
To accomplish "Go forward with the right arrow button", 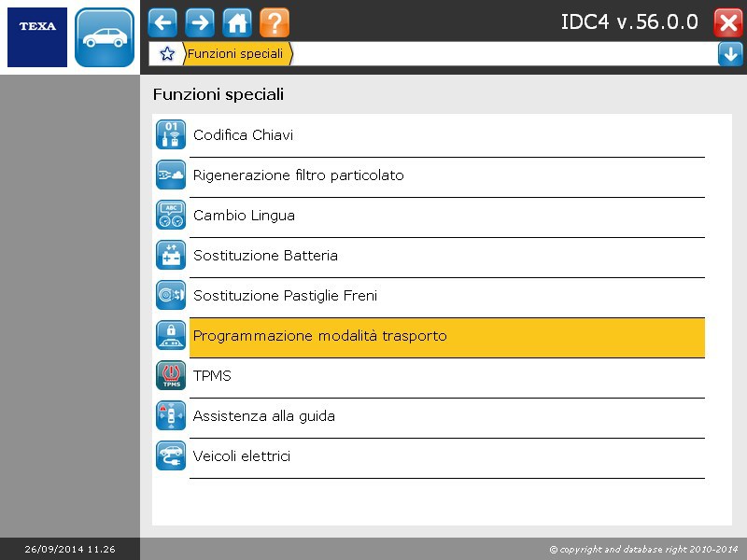I will 200,22.
